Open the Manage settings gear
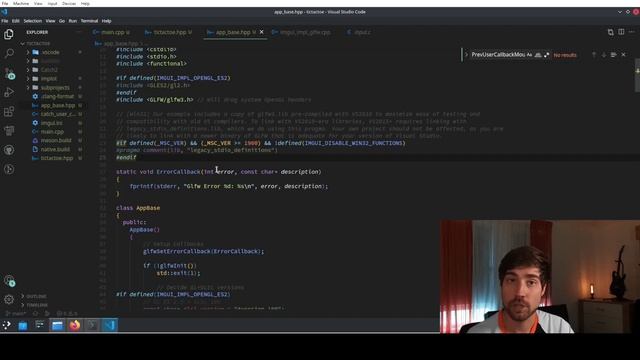The image size is (640, 360). [9, 299]
